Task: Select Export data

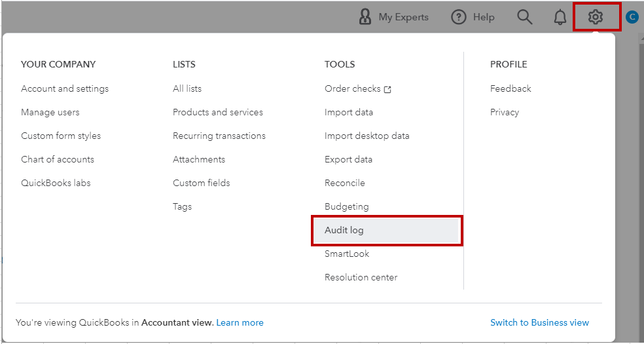Action: 348,159
